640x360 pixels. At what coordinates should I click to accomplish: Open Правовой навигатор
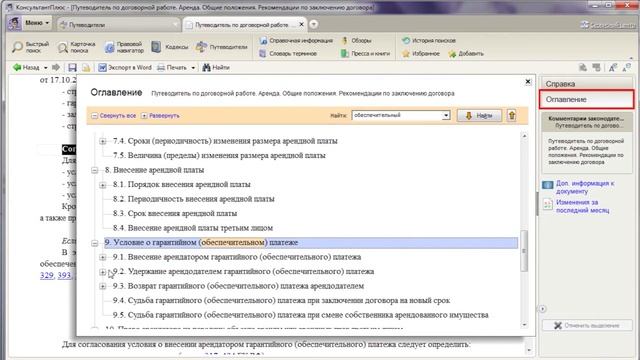click(x=124, y=47)
